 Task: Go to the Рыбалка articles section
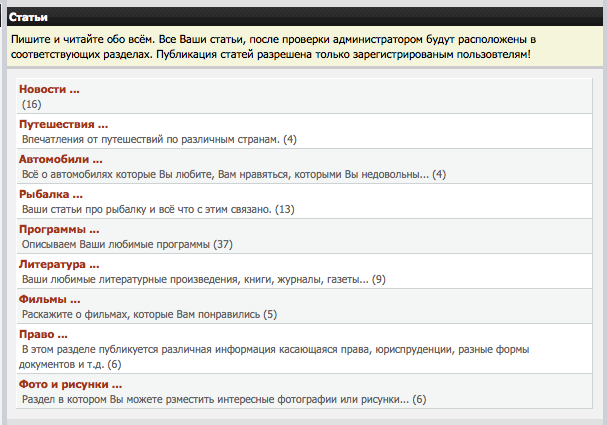point(50,194)
